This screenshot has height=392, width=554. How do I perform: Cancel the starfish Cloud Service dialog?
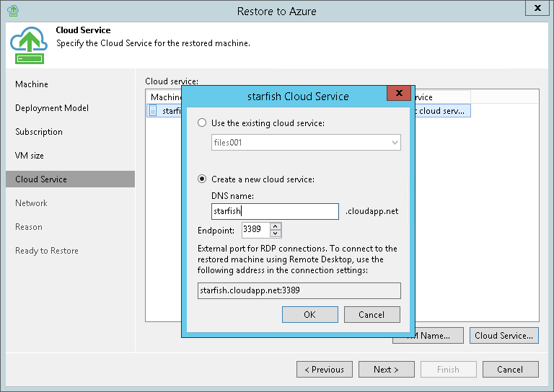point(372,314)
